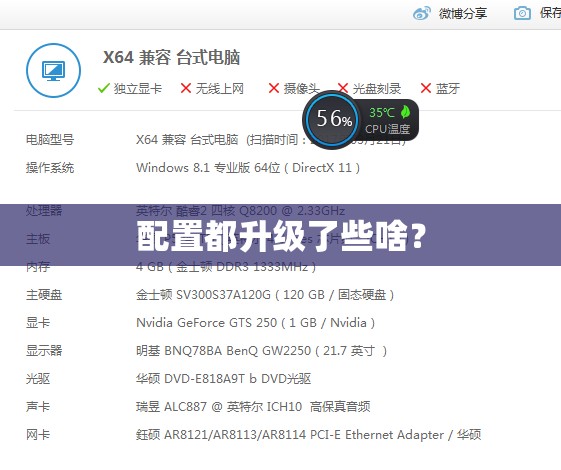Select 金士顿 SV300S37A120G disk value
Screen dimensions: 561x470
click(265, 295)
